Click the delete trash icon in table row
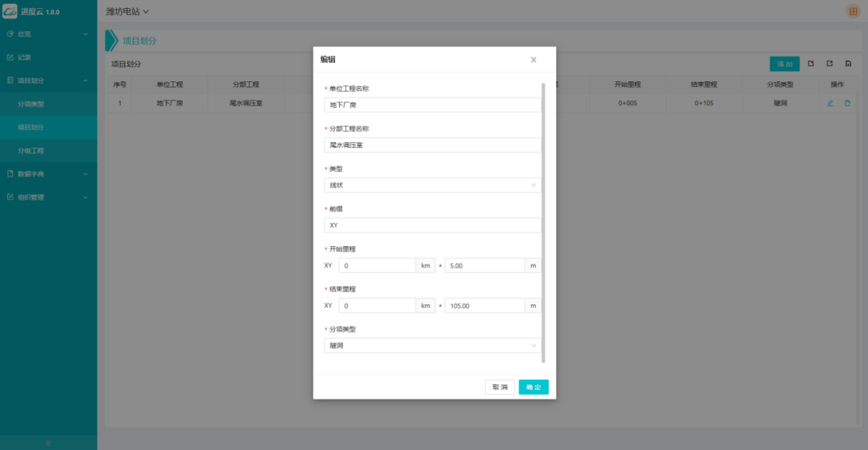The width and height of the screenshot is (868, 450). [x=847, y=103]
